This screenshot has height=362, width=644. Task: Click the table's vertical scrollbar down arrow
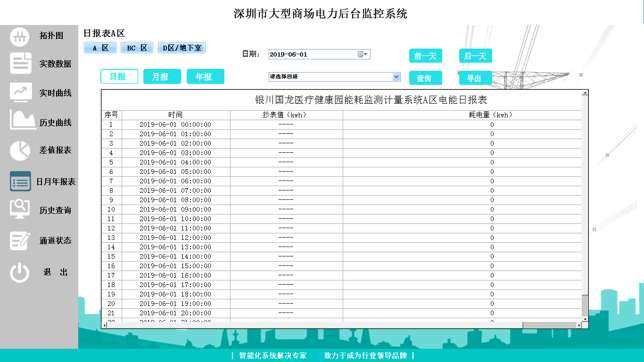click(x=585, y=319)
